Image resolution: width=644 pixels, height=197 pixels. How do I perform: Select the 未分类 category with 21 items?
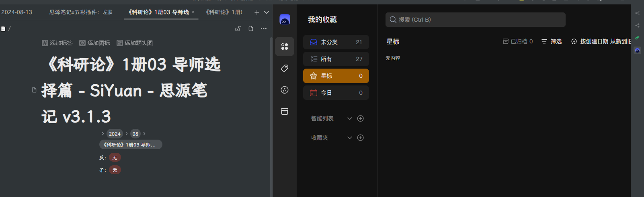point(336,42)
